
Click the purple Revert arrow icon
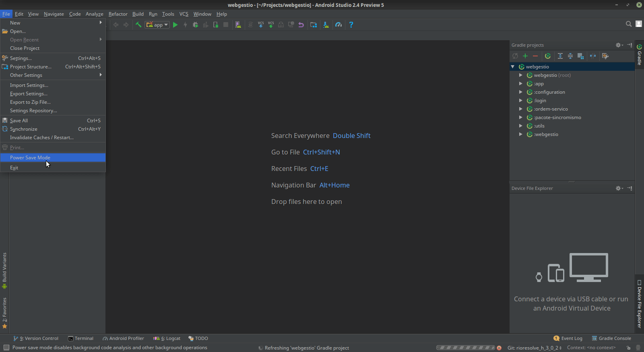pos(301,25)
